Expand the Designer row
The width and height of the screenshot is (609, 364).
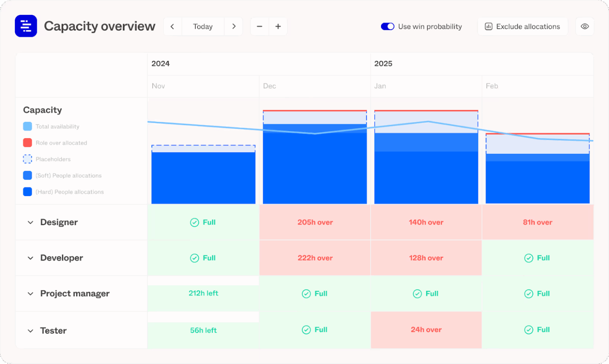tap(30, 222)
